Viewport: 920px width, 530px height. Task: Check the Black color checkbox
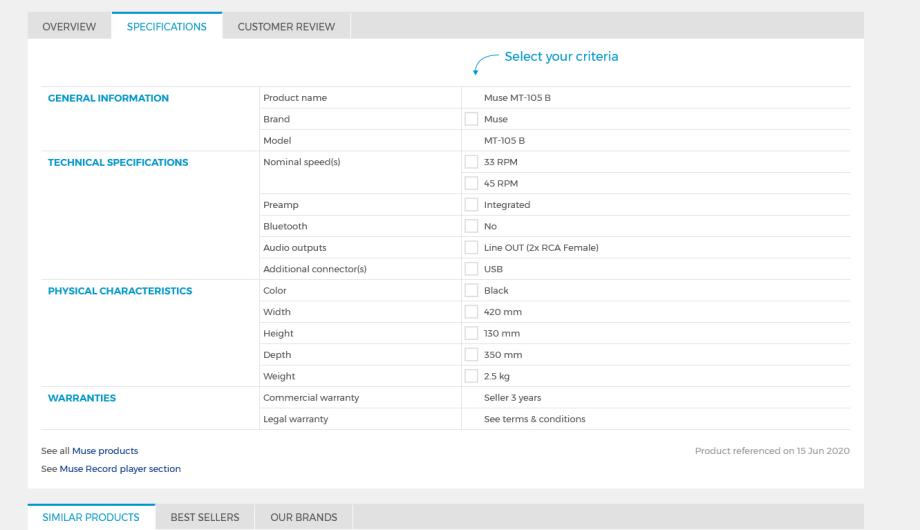[x=472, y=291]
